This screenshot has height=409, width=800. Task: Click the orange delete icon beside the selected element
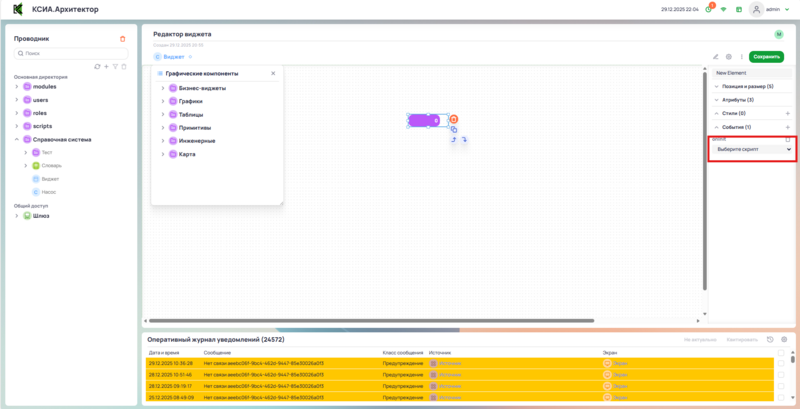(x=453, y=120)
